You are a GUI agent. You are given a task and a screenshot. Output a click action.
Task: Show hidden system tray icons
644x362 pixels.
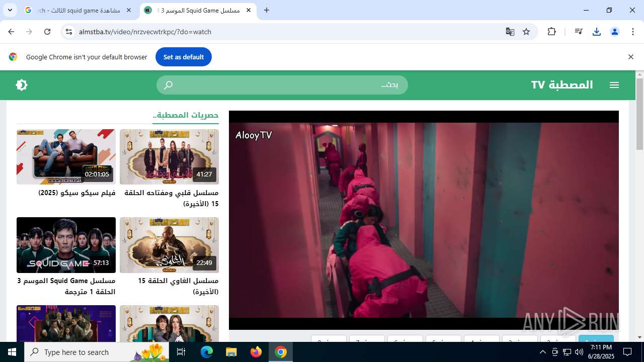[542, 352]
